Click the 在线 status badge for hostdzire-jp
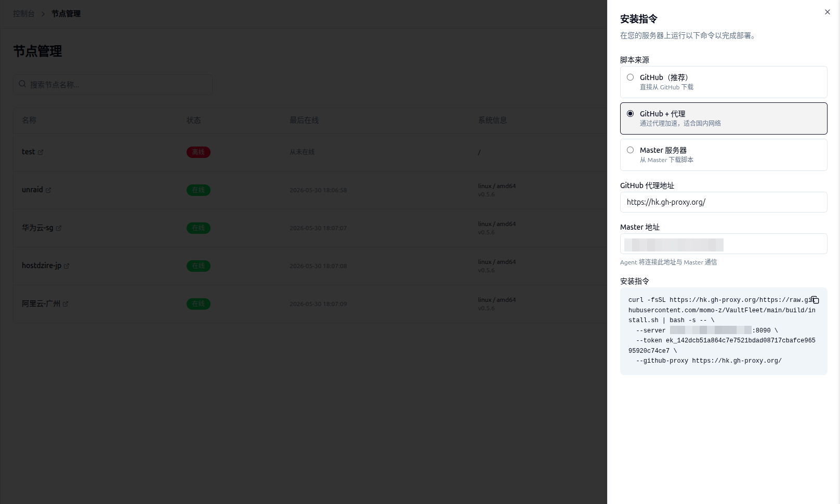Screen dimensions: 840x504 click(x=199, y=266)
